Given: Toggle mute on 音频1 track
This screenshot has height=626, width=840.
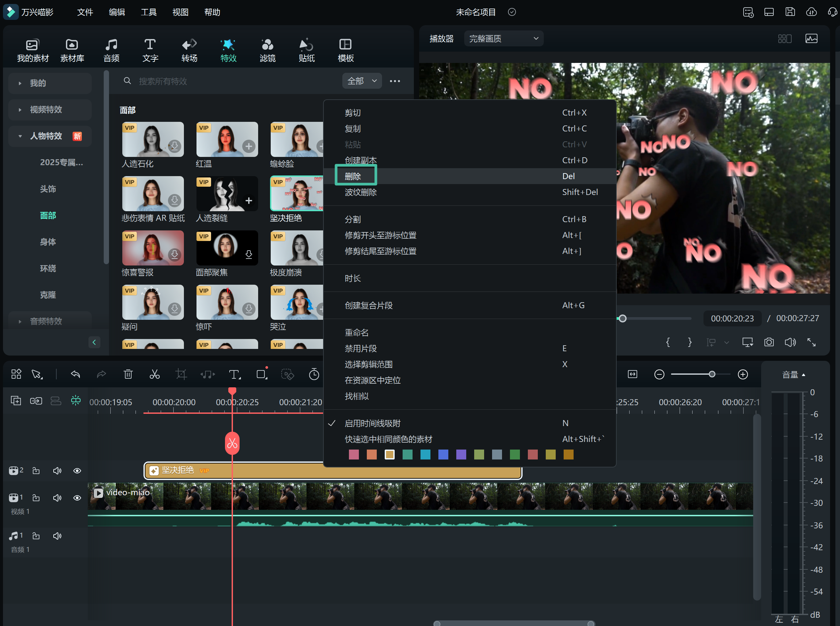Looking at the screenshot, I should [x=57, y=535].
